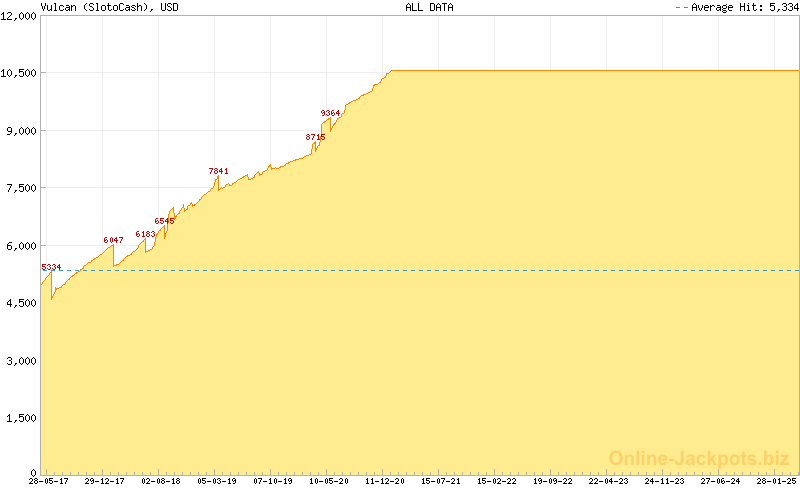This screenshot has width=800, height=490.
Task: Select the 6183 hit marker label
Action: (146, 234)
